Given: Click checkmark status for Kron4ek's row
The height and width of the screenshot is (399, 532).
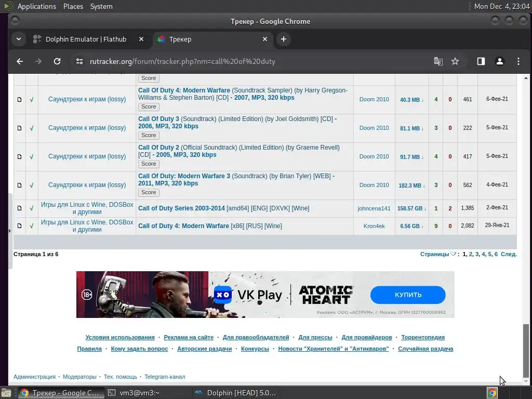Looking at the screenshot, I should pyautogui.click(x=32, y=226).
